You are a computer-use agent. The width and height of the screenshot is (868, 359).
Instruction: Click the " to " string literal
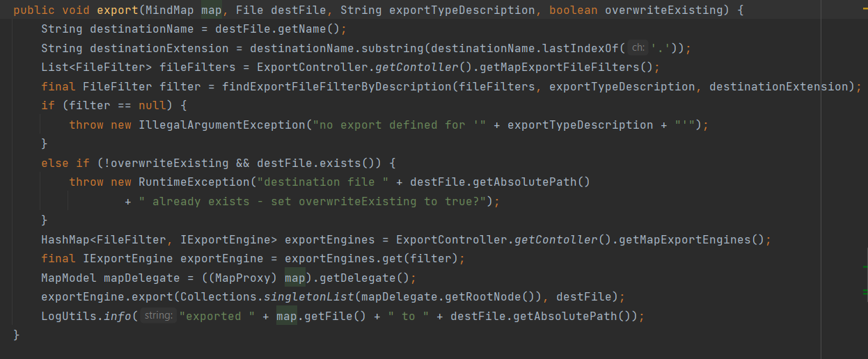409,316
